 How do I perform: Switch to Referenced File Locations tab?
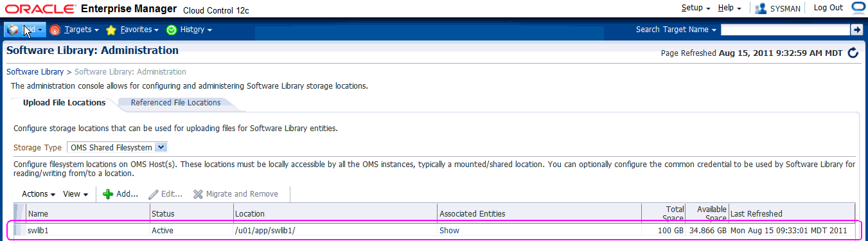point(175,103)
